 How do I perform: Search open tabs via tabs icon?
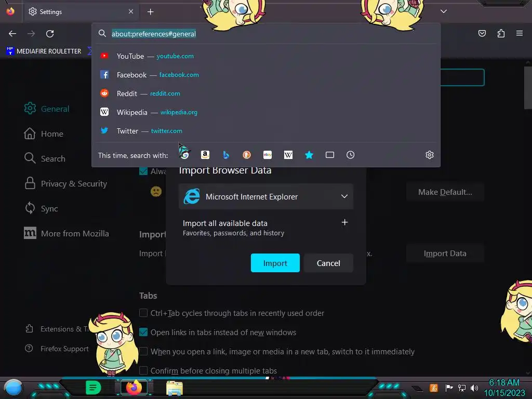pyautogui.click(x=330, y=155)
